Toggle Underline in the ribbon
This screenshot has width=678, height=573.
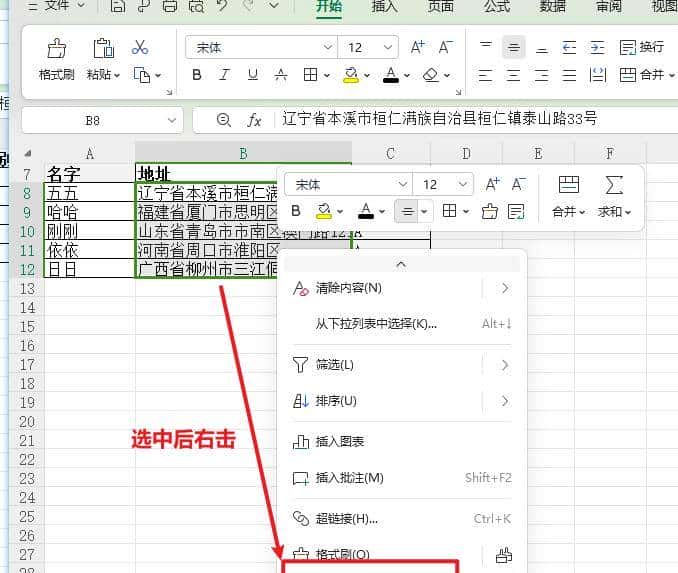(x=253, y=75)
